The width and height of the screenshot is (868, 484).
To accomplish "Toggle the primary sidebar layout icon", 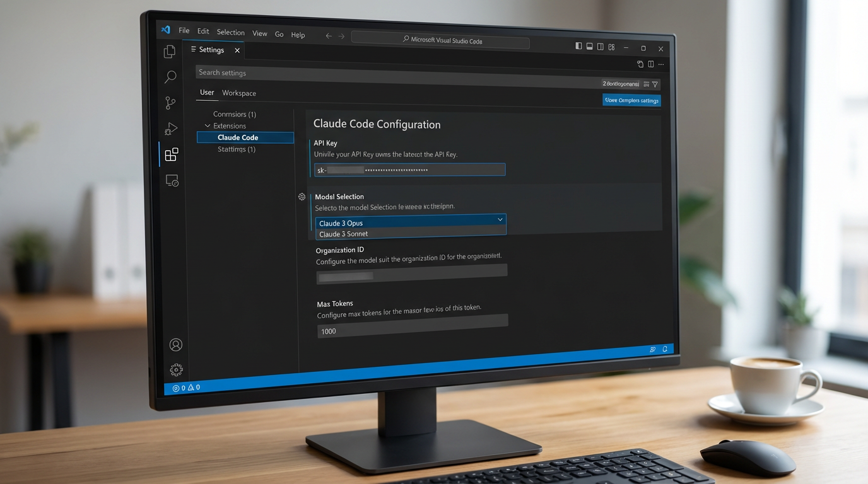I will [x=578, y=46].
